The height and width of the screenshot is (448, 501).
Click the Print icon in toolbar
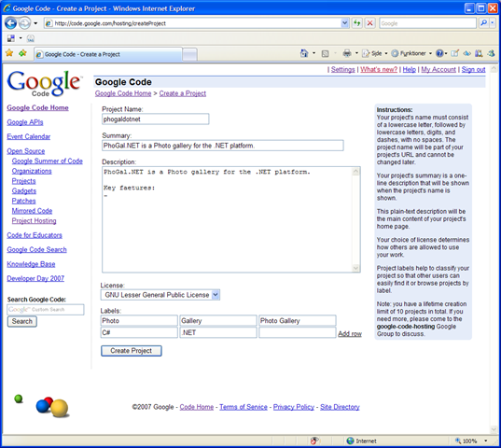point(347,53)
